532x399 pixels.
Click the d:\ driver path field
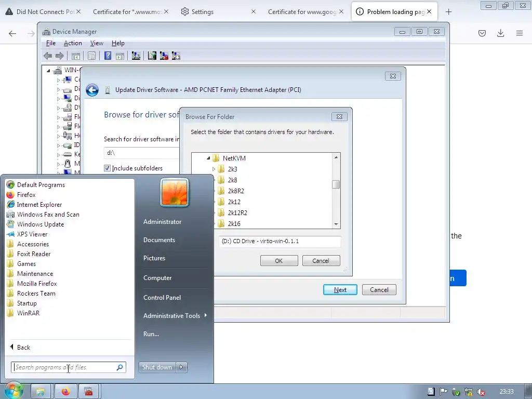(142, 153)
